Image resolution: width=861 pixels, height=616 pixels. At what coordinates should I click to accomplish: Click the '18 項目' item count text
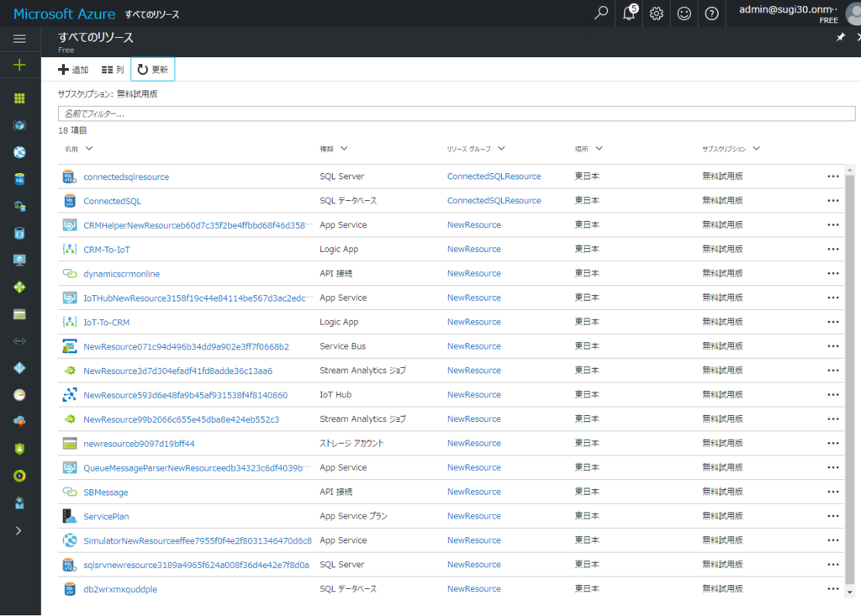point(72,130)
